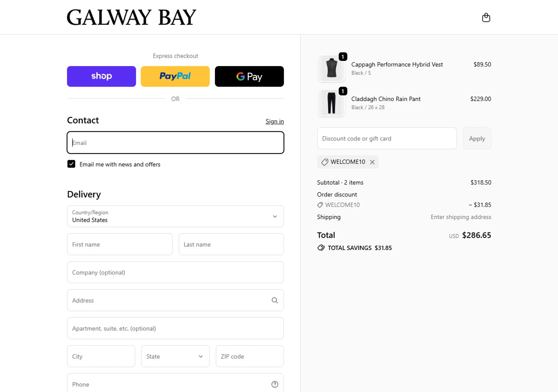Click the Address input field
The height and width of the screenshot is (392, 558).
click(175, 300)
